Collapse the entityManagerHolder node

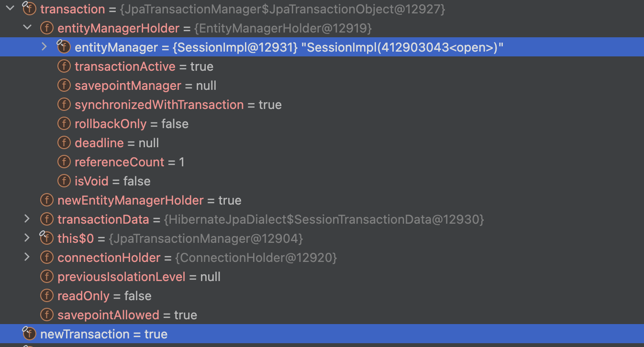(27, 28)
